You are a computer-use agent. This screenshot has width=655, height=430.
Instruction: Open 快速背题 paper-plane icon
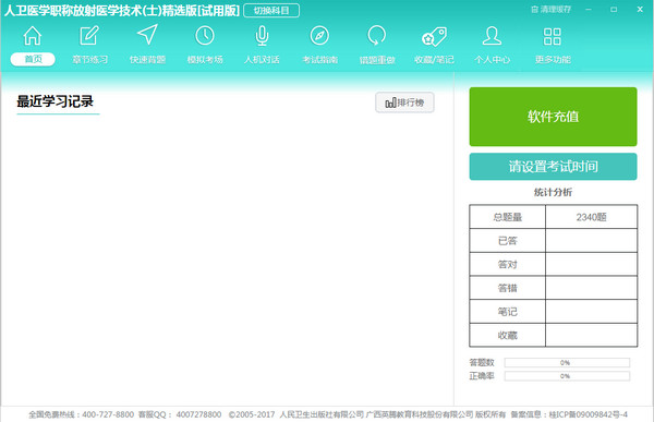(x=147, y=35)
